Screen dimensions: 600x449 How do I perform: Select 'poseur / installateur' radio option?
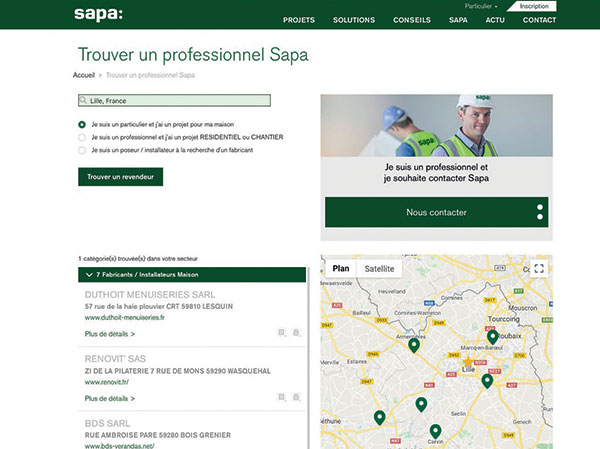click(x=82, y=150)
